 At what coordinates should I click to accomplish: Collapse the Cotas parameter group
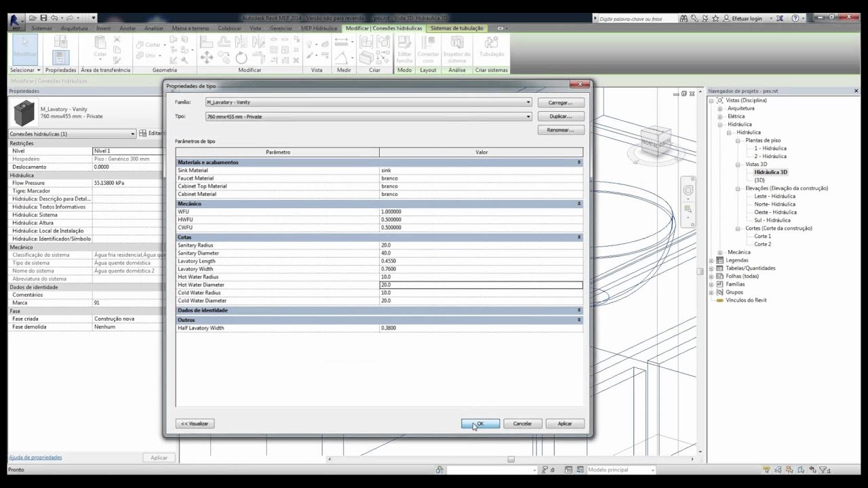[x=578, y=237]
